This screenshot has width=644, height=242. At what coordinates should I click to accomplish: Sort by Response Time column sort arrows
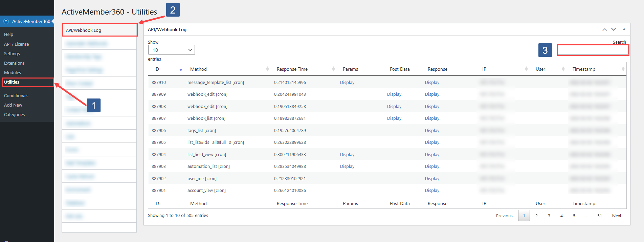(x=333, y=69)
